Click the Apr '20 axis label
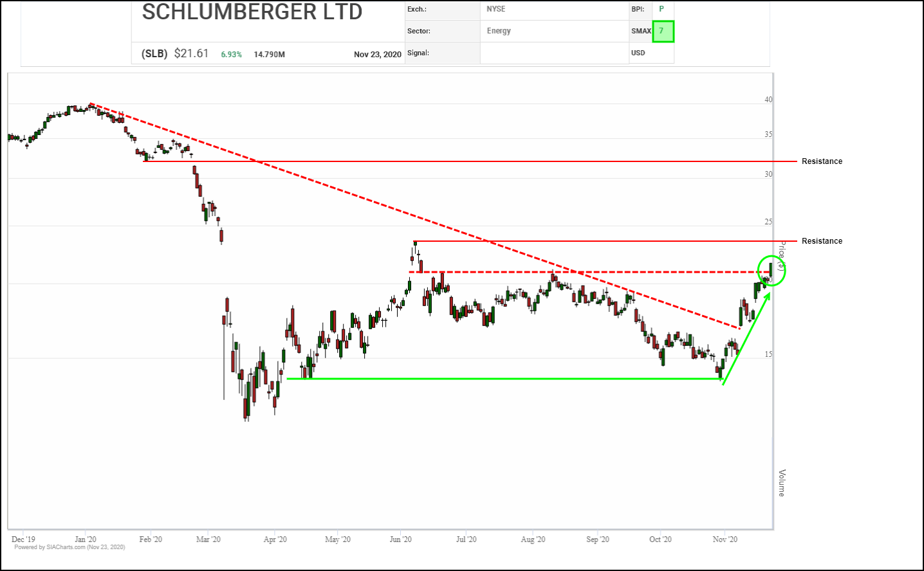The height and width of the screenshot is (571, 924). coord(275,539)
